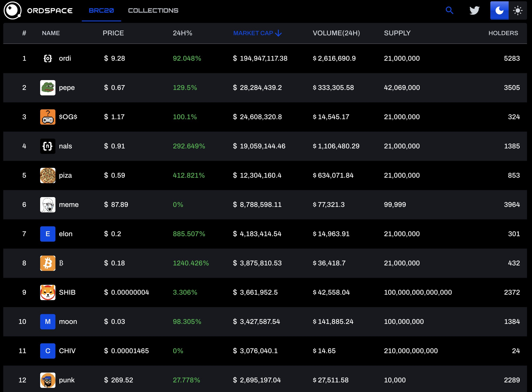Open the Twitter bird icon
532x392 pixels.
pos(474,10)
